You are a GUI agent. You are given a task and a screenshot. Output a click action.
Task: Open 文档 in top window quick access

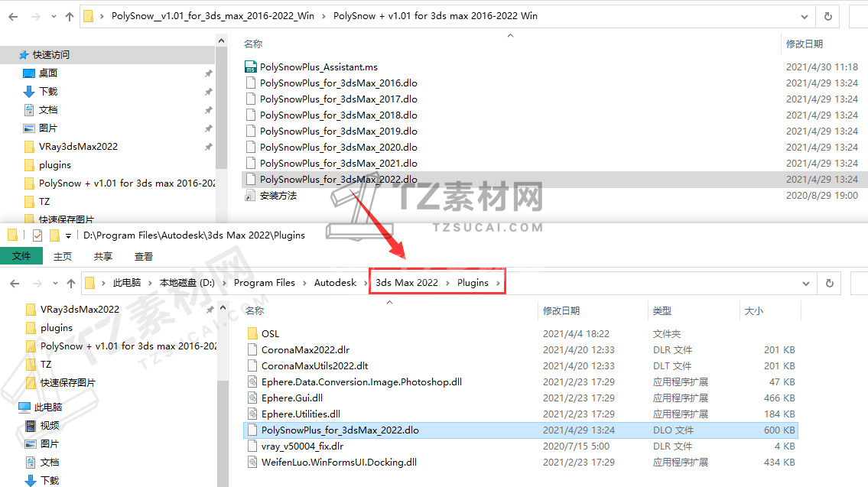(x=48, y=109)
